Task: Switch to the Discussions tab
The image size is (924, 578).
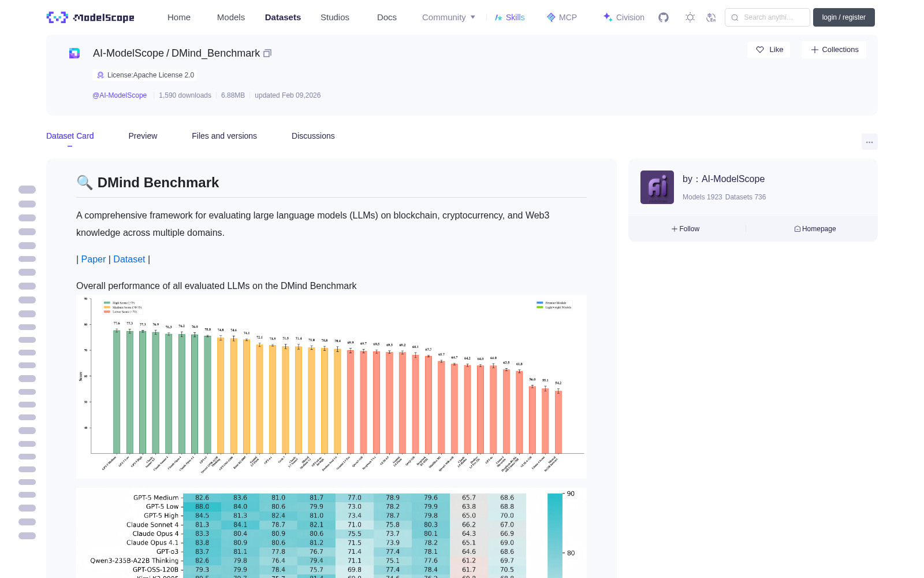Action: (313, 136)
